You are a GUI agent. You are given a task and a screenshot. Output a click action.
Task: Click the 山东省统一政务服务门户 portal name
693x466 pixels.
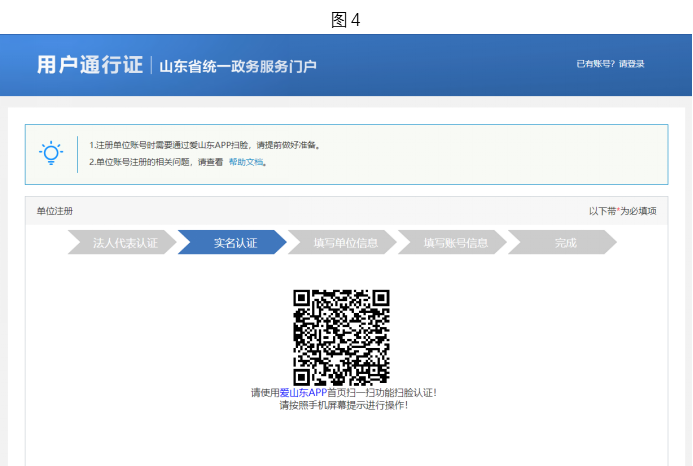point(238,66)
